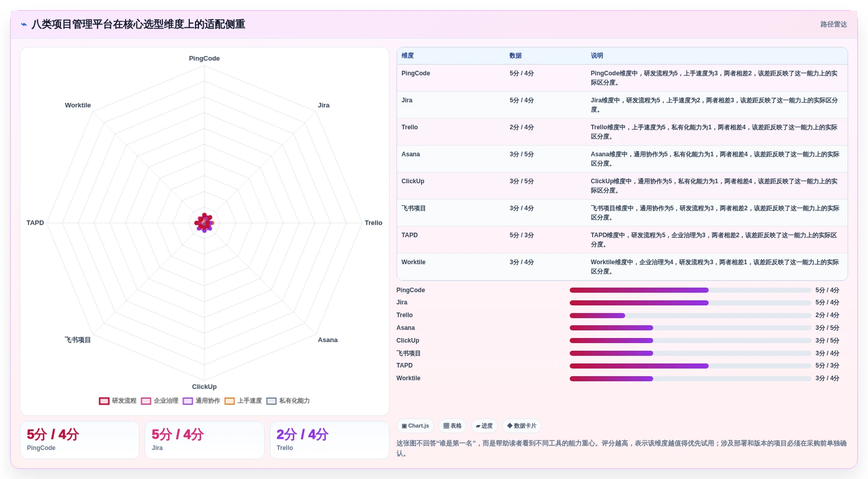
Task: Click the PingCode axis label on radar
Action: (204, 59)
